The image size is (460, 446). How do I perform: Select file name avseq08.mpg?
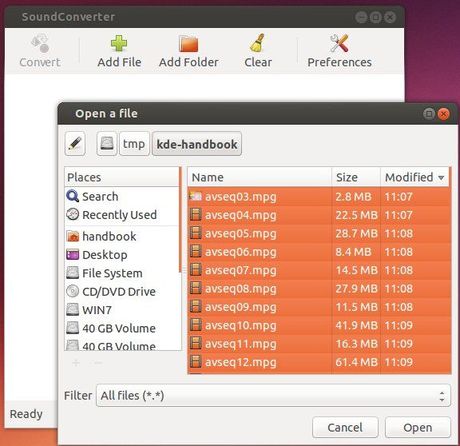point(241,288)
